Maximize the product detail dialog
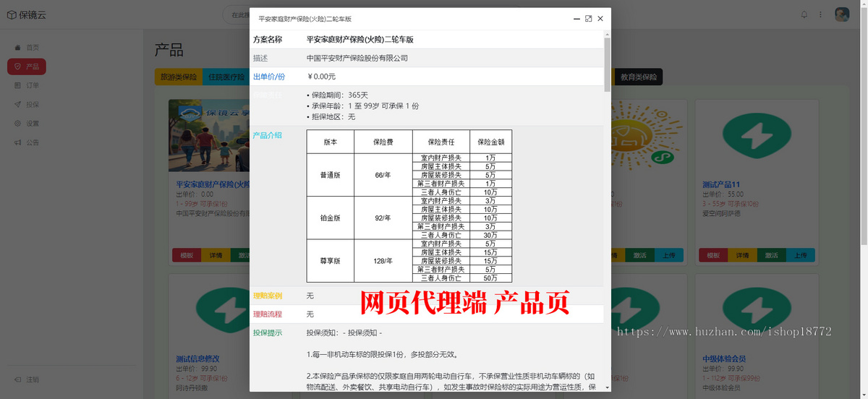Image resolution: width=868 pixels, height=399 pixels. [589, 19]
